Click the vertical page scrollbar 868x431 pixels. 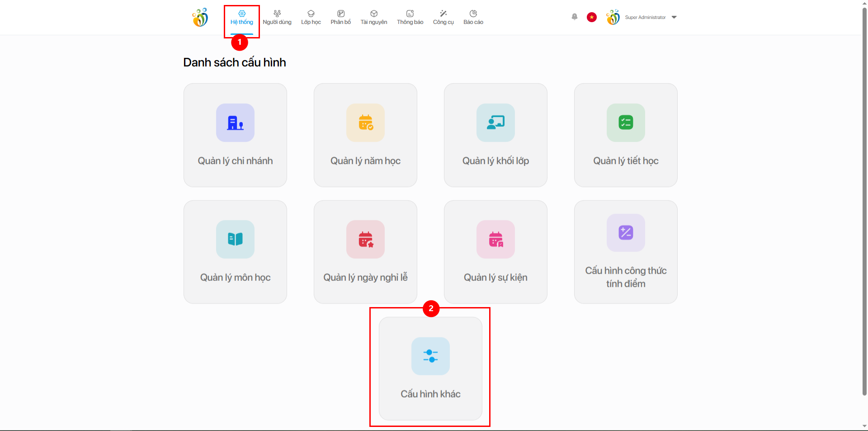[864, 204]
